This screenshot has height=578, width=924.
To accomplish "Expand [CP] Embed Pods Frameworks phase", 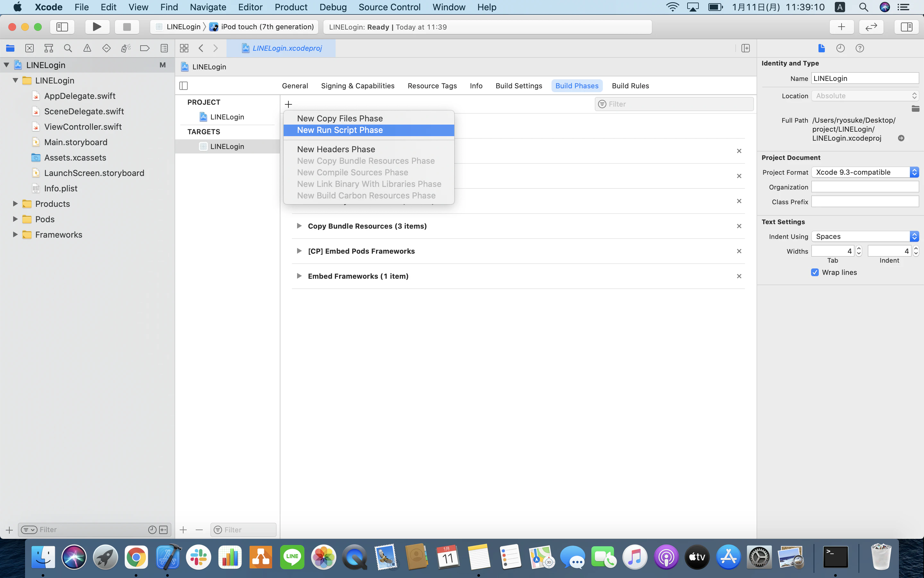I will pyautogui.click(x=299, y=251).
